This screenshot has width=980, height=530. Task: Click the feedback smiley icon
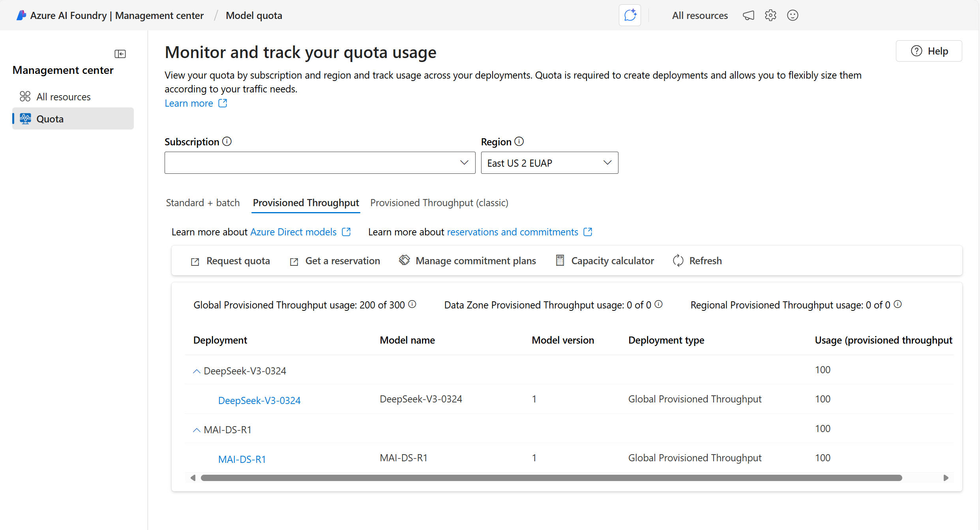793,15
